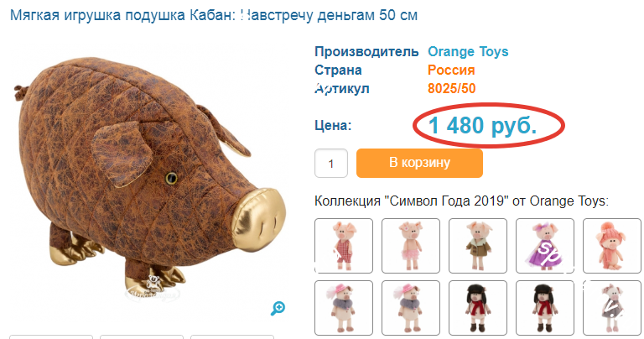
Task: Click the 1 480 руб. price text
Action: click(x=483, y=125)
